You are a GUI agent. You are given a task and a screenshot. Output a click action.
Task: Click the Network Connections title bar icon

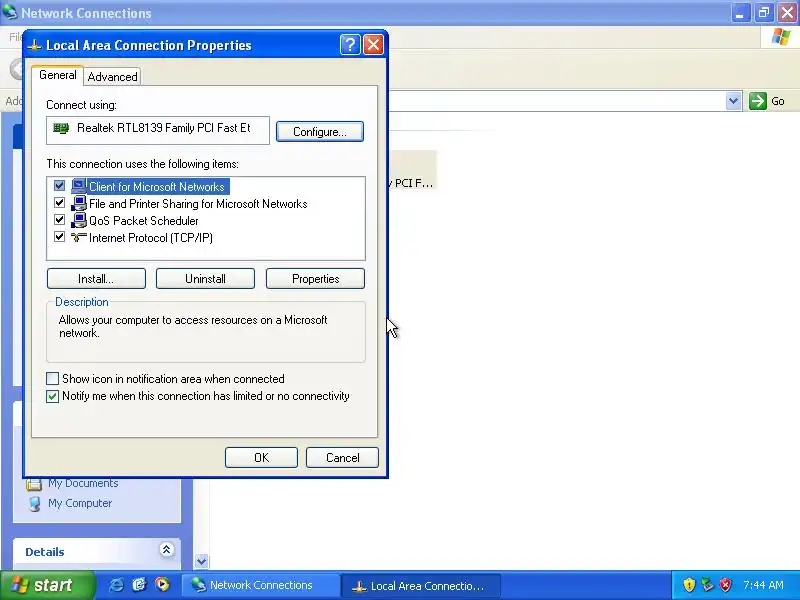coord(10,12)
